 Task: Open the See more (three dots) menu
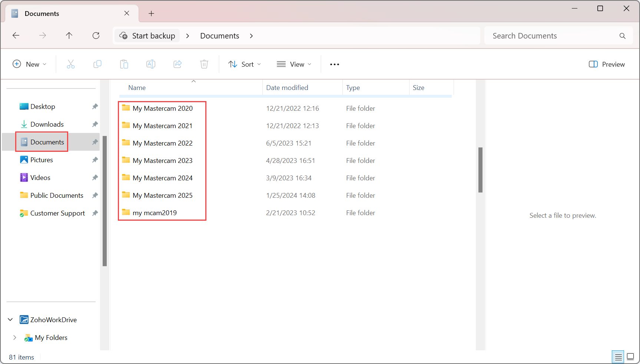pos(335,64)
